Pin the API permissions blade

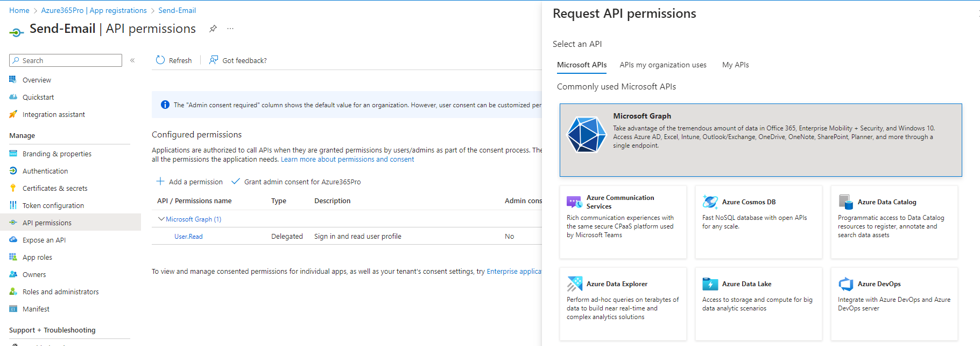[x=213, y=29]
